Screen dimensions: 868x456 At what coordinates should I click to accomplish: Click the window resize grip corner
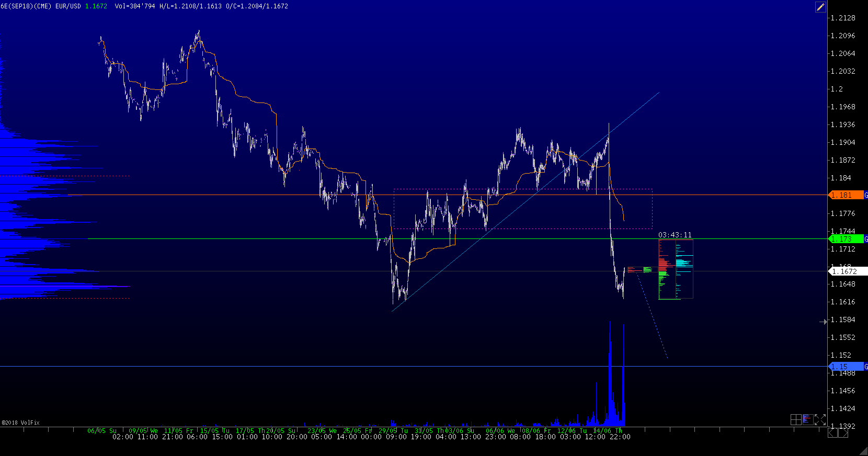click(863, 451)
